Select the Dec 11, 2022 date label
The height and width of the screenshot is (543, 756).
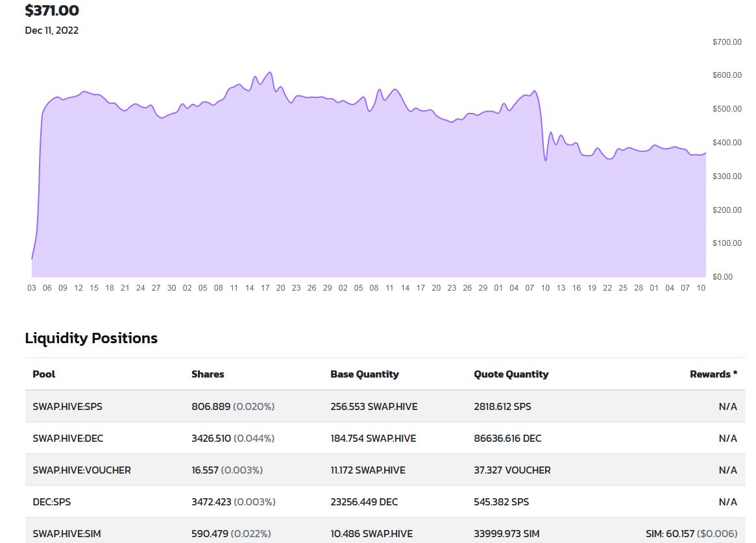pyautogui.click(x=51, y=30)
